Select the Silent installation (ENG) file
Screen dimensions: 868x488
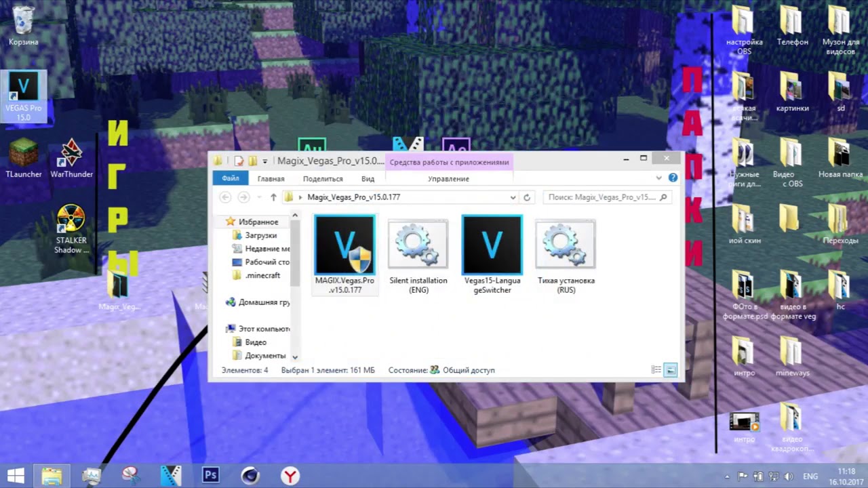[x=418, y=255]
